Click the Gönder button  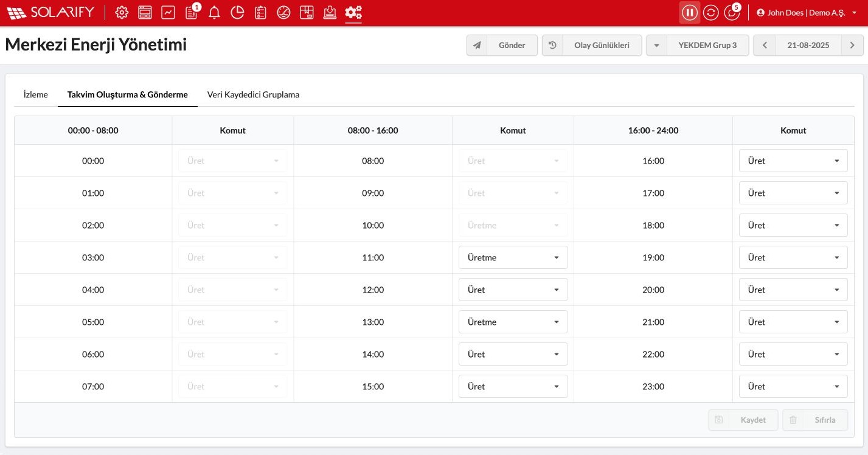pos(502,45)
